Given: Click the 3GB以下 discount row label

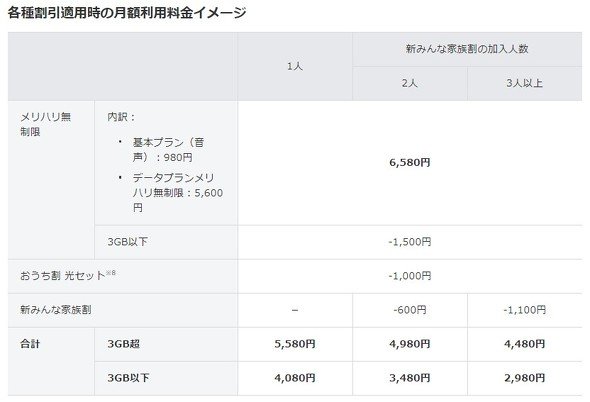Looking at the screenshot, I should click(x=127, y=242).
